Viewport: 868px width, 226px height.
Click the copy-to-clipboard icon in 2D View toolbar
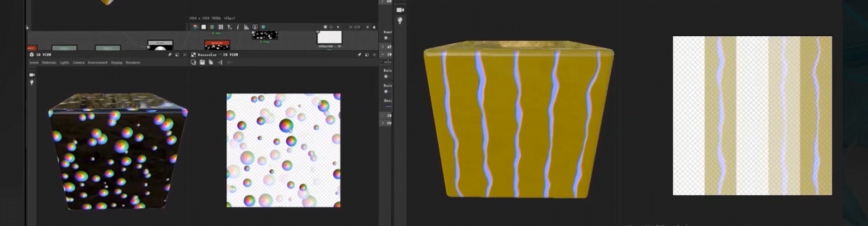[193, 62]
